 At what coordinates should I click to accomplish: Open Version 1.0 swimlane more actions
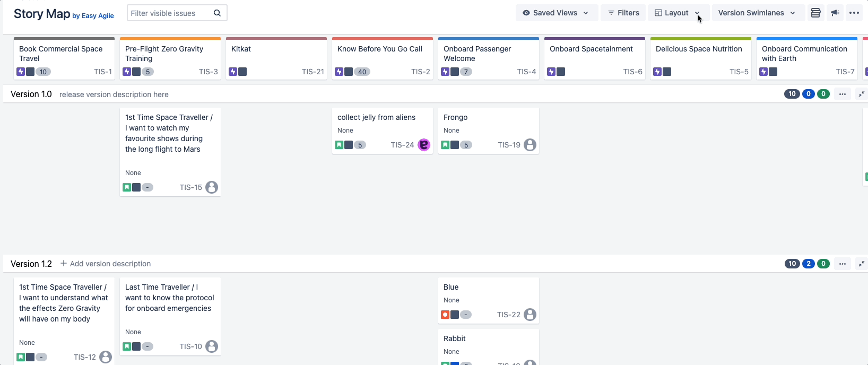[843, 94]
